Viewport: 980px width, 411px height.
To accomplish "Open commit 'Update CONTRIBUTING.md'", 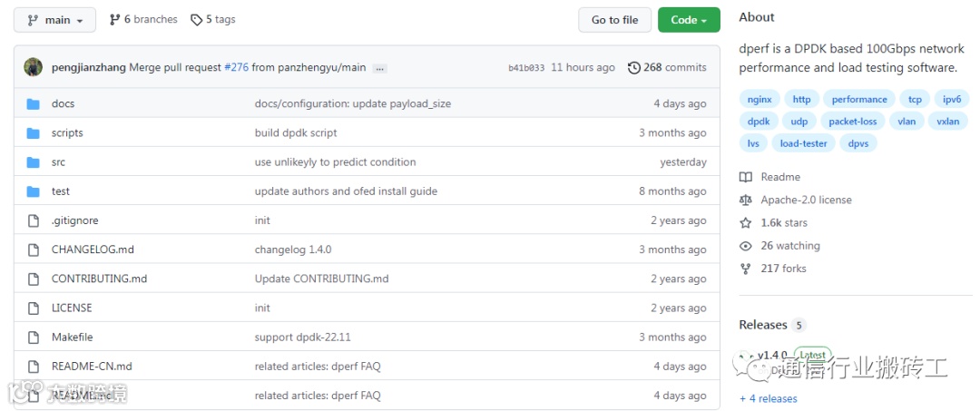I will pos(321,279).
